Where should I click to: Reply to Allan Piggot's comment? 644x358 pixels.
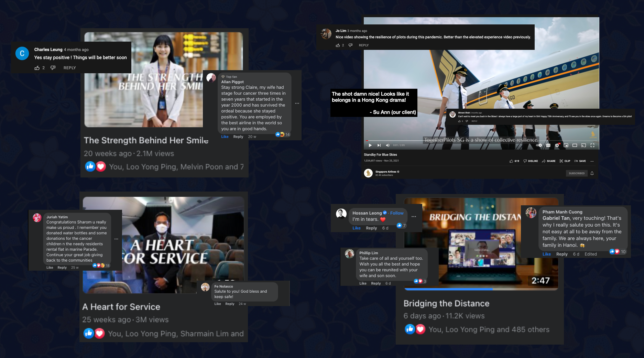(238, 137)
